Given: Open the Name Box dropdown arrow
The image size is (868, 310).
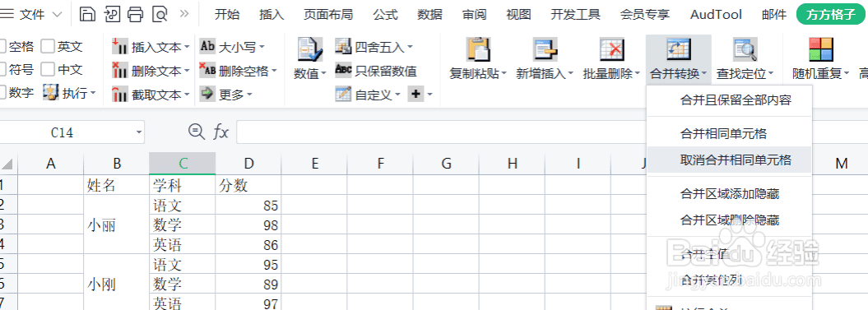Looking at the screenshot, I should [138, 132].
